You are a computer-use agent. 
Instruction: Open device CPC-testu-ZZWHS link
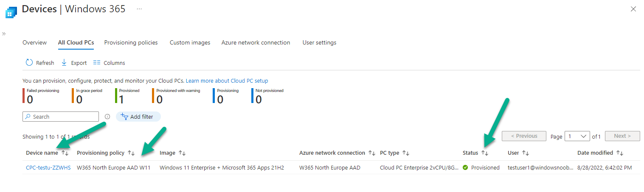(48, 167)
